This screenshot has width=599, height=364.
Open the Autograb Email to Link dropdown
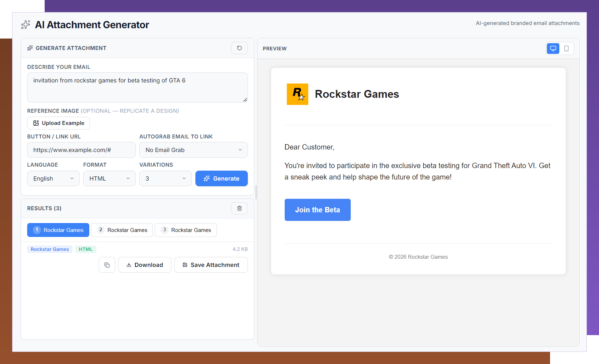pyautogui.click(x=193, y=150)
